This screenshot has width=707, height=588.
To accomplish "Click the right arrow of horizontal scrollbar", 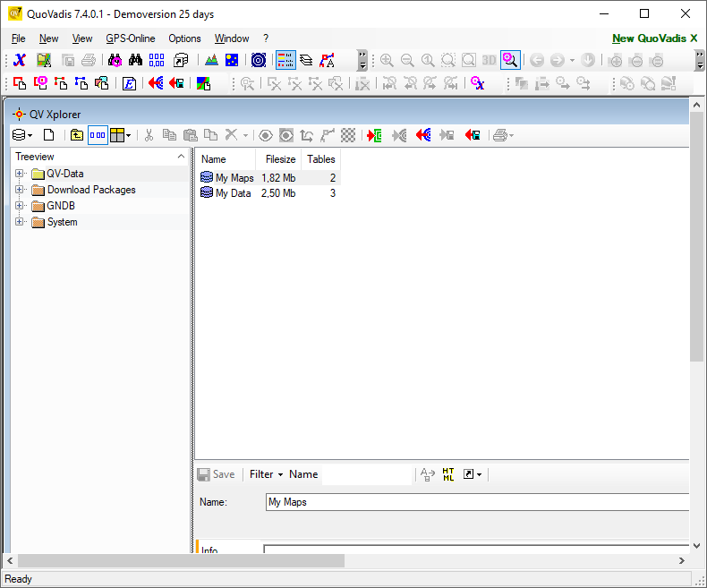I will [682, 560].
